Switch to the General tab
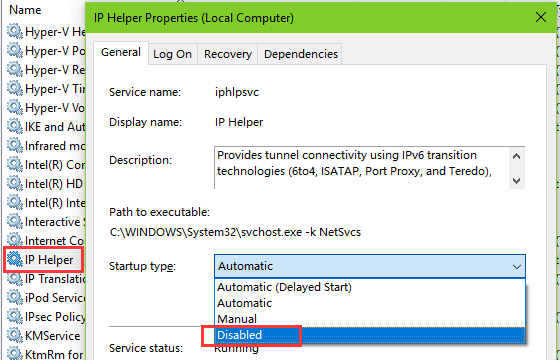560x360 pixels. (x=121, y=52)
